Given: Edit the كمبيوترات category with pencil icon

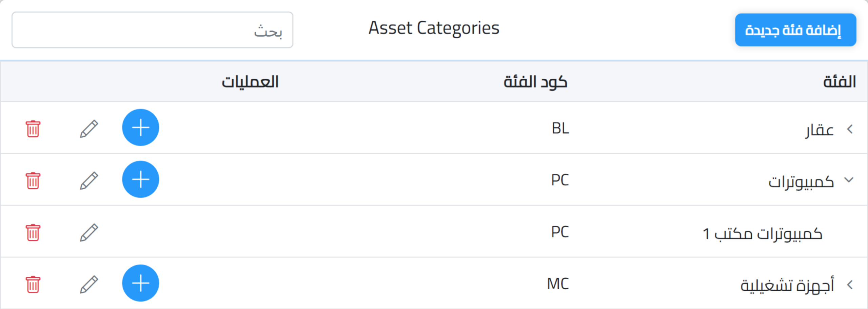Looking at the screenshot, I should pyautogui.click(x=89, y=180).
